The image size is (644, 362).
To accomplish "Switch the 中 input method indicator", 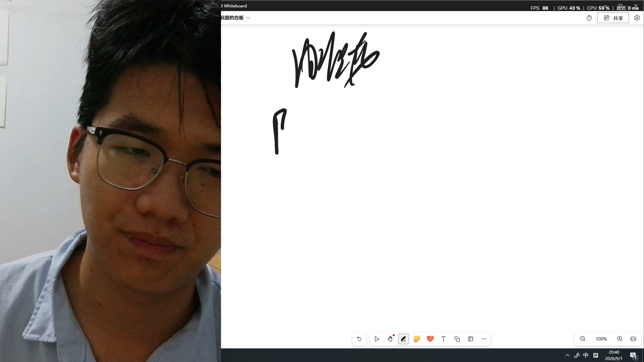I will [x=586, y=355].
